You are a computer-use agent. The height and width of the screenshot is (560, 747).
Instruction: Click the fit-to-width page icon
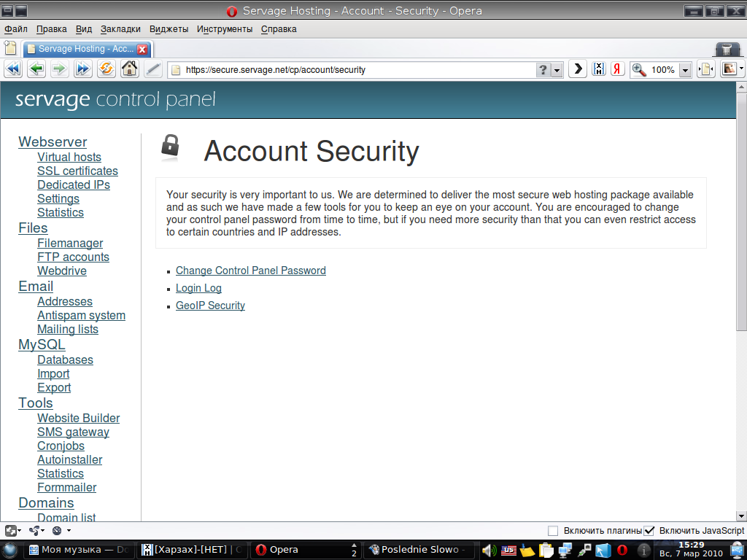click(706, 69)
